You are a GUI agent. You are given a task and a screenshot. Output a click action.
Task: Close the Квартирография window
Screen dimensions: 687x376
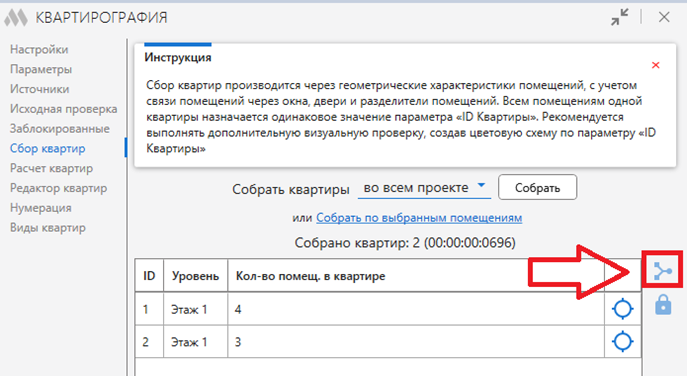click(x=664, y=17)
